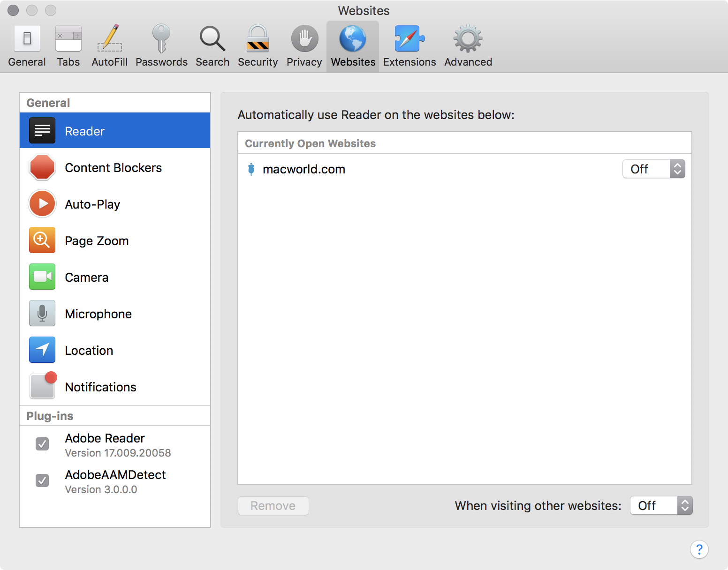Screen dimensions: 728x570
Task: Click the Adobe Reader plug-in name
Action: [x=105, y=438]
